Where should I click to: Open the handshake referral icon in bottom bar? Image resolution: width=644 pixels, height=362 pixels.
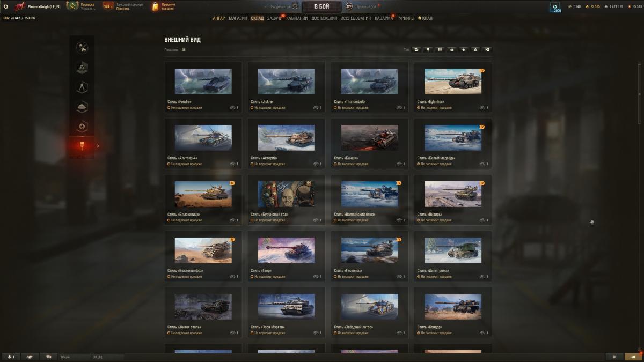30,357
